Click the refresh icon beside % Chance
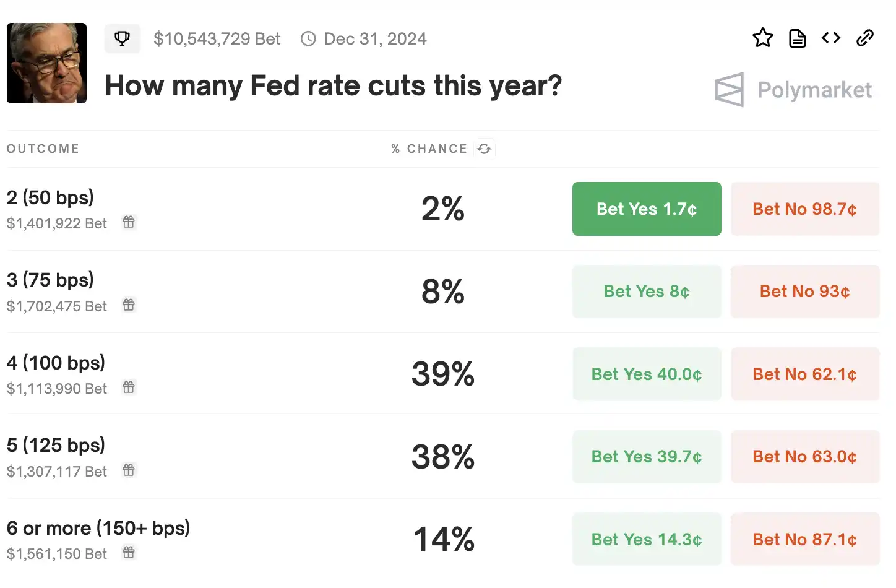896x588 pixels. [x=485, y=149]
